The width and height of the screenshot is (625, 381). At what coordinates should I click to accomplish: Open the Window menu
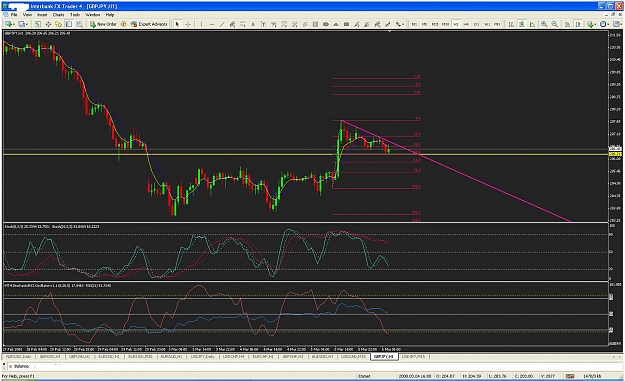93,15
